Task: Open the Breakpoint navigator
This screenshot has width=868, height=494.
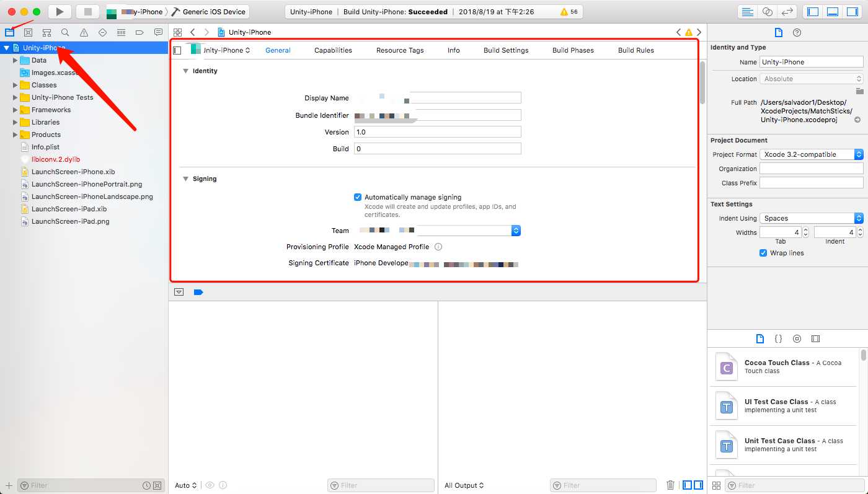Action: [139, 32]
